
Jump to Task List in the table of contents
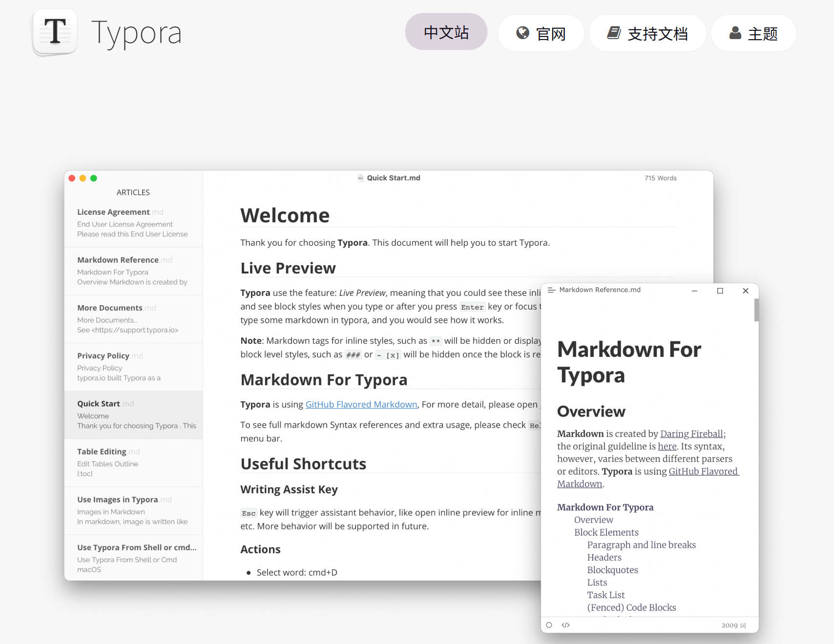pos(606,595)
